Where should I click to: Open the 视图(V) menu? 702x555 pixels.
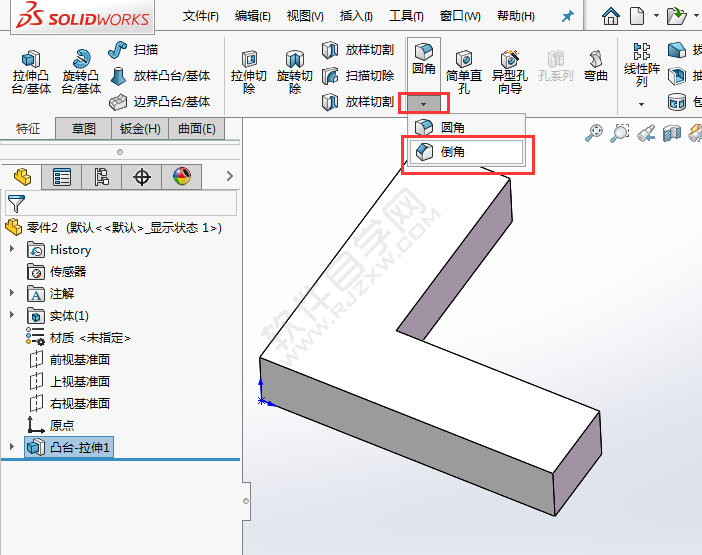305,16
